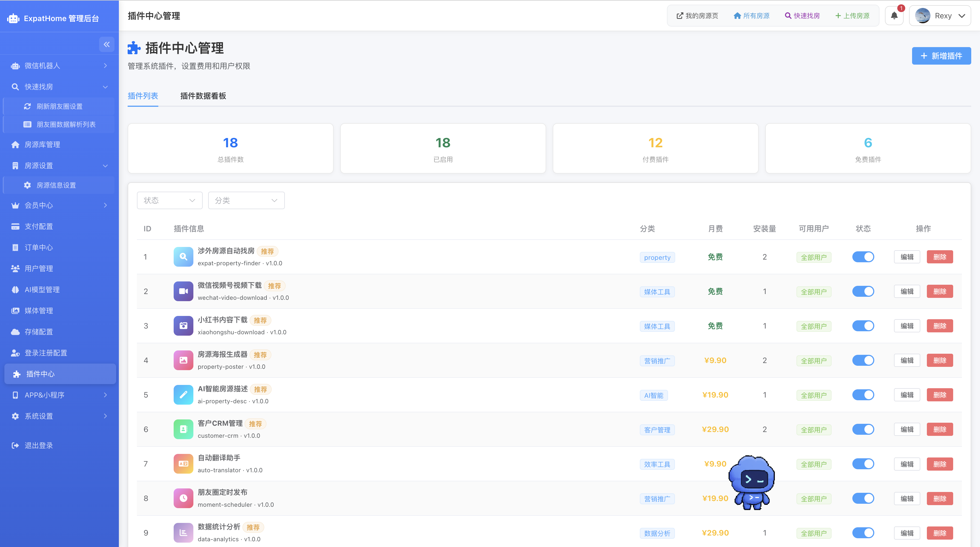Screen dimensions: 980x547
Task: Open 所有房源 link in header
Action: [x=751, y=16]
